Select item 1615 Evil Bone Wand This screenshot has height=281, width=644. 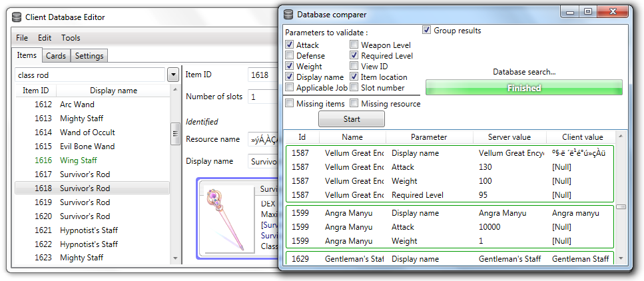point(93,146)
